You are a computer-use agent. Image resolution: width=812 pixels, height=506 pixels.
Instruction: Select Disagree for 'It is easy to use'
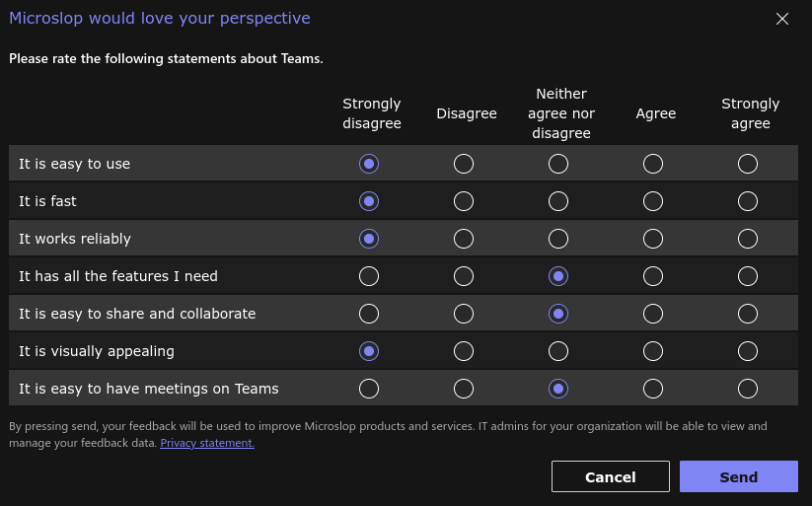click(x=464, y=164)
